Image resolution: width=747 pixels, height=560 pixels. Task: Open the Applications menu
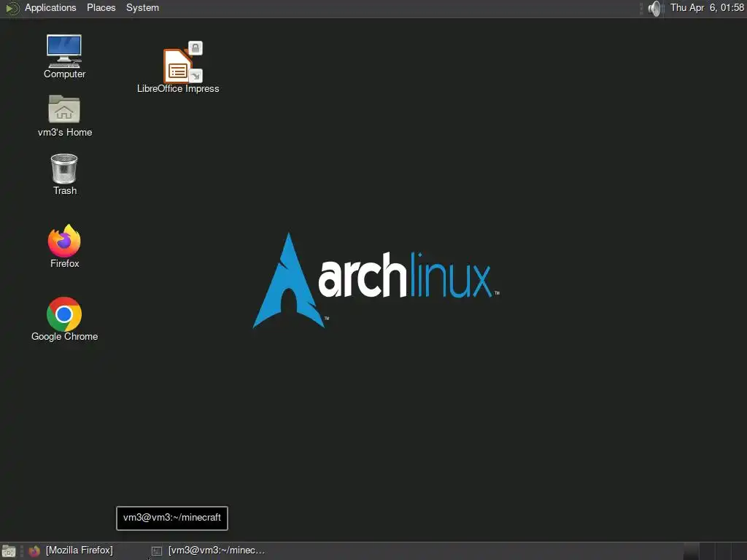(x=50, y=8)
